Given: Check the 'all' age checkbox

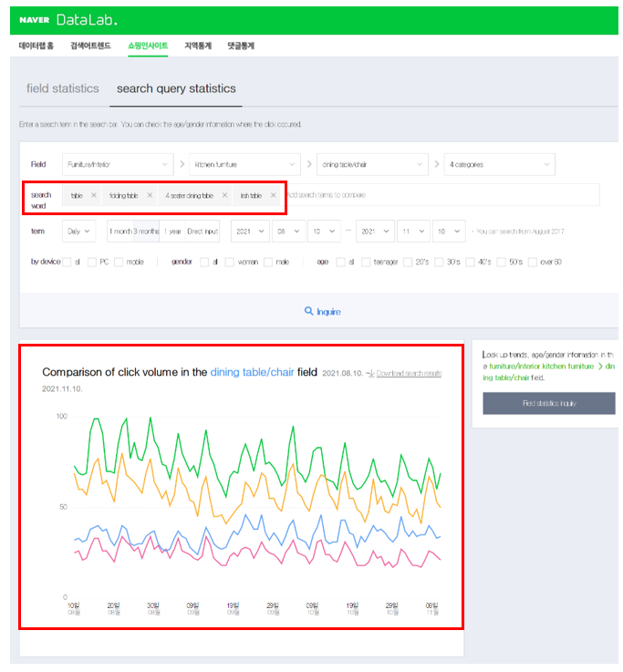Looking at the screenshot, I should 340,263.
